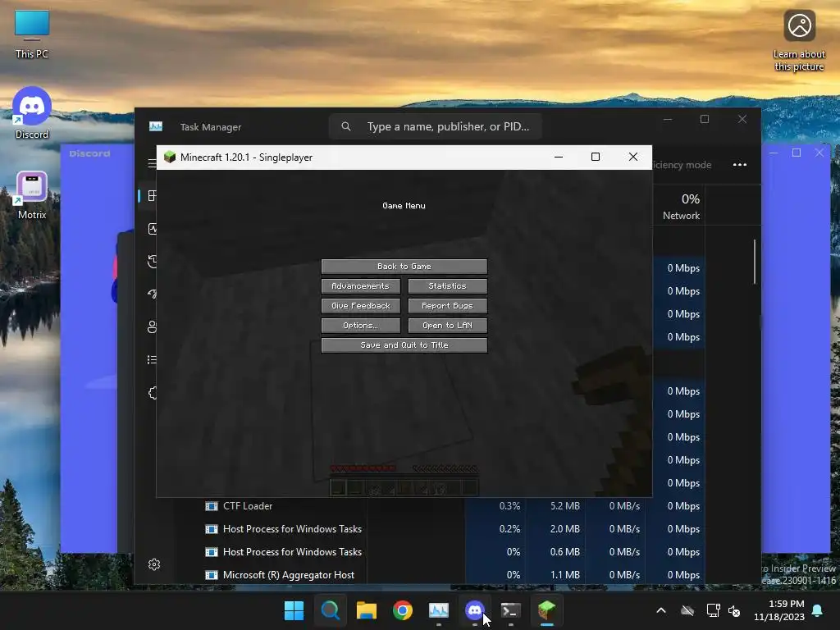Click Minecraft window title bar icon
The height and width of the screenshot is (630, 840).
coord(170,157)
